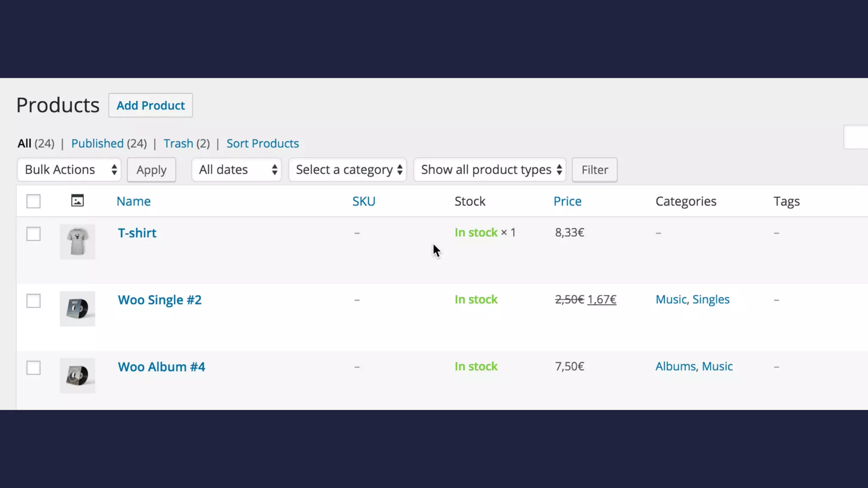Check the T-shirt row checkbox
Image resolution: width=868 pixels, height=488 pixels.
[x=33, y=234]
